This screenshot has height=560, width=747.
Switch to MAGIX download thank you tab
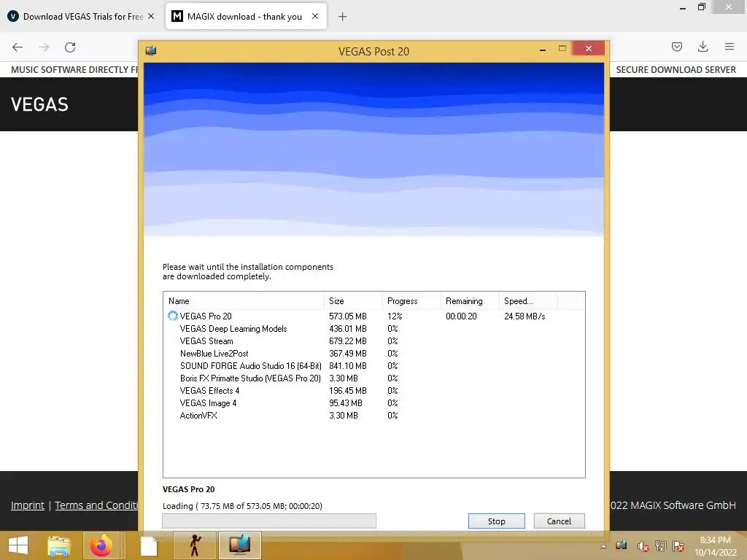point(244,16)
